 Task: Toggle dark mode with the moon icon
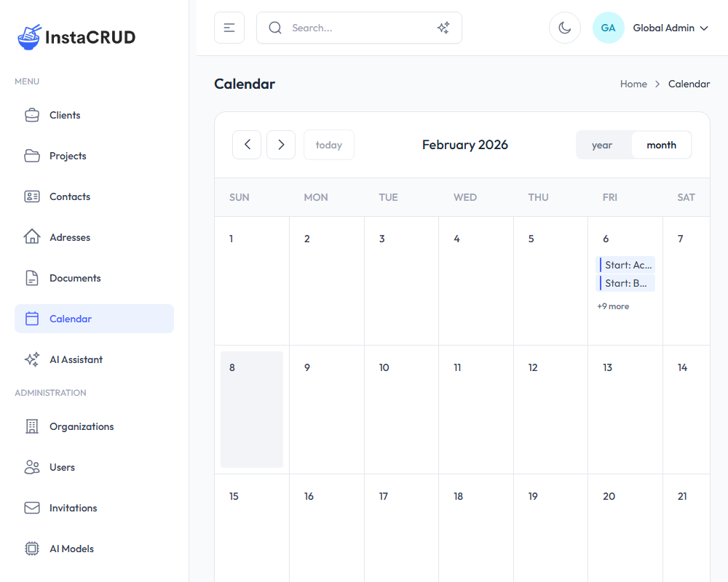(565, 27)
